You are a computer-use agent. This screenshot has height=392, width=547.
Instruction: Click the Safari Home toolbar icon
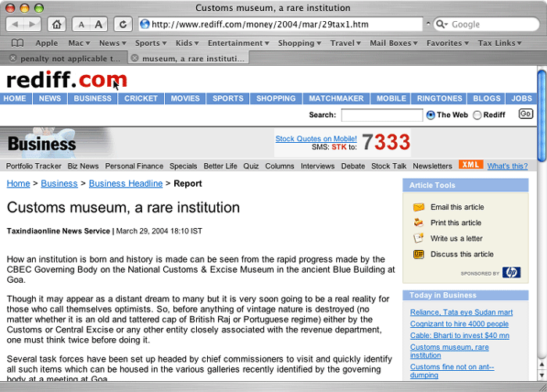(x=57, y=24)
